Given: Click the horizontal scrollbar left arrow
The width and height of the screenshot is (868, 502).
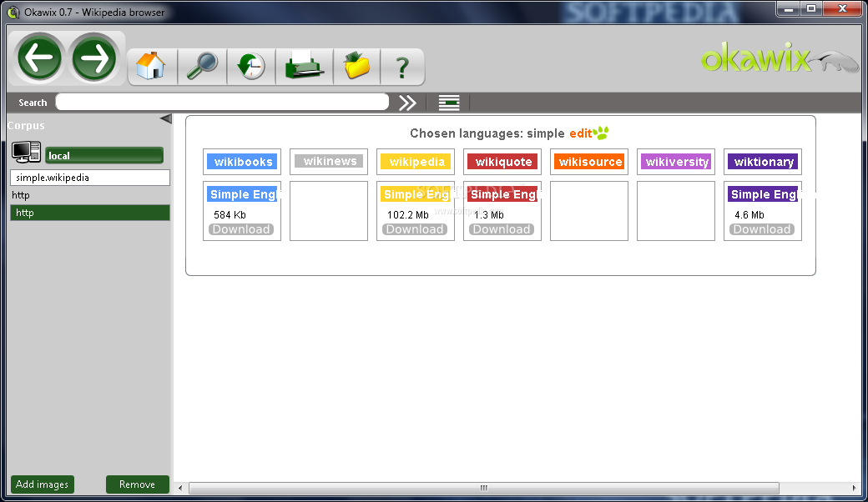Looking at the screenshot, I should (180, 488).
